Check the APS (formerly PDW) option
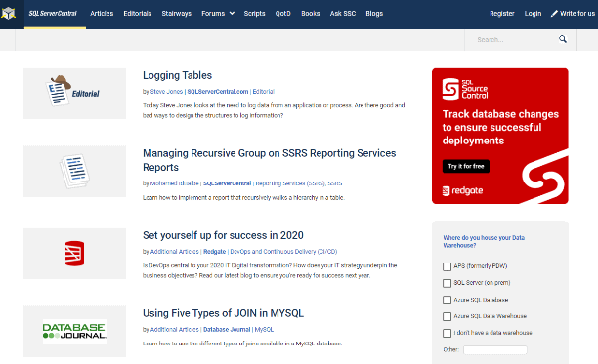Viewport: 598px width, 364px height. (447, 266)
